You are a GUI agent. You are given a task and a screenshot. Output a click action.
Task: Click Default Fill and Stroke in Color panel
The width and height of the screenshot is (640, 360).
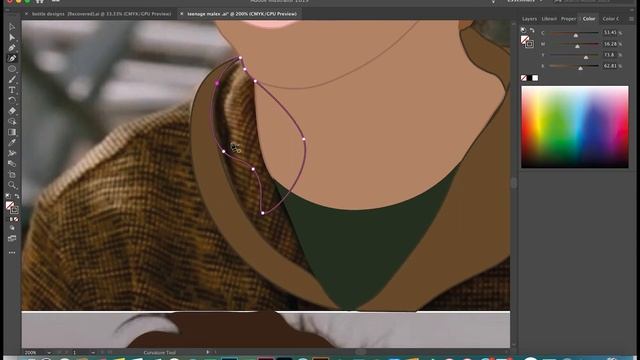(524, 30)
